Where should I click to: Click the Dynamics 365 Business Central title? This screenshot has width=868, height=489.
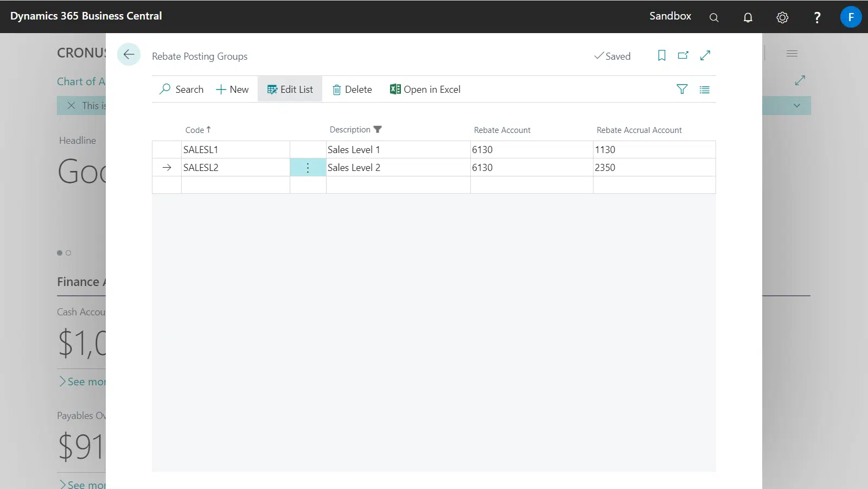86,16
